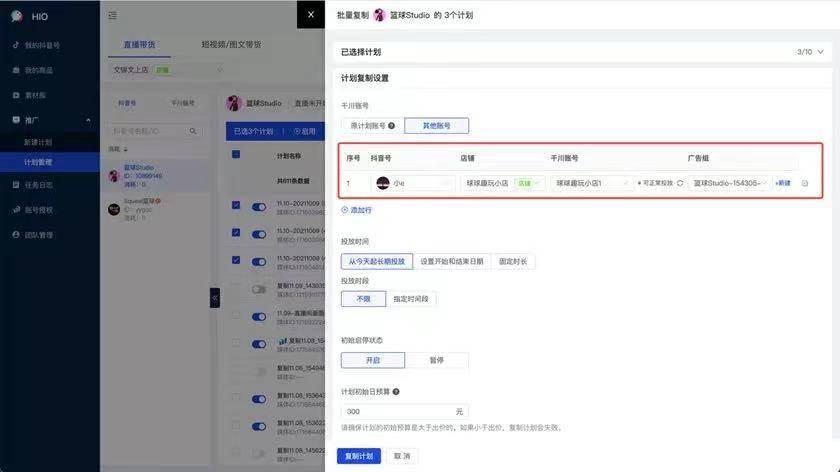Click the help icon next to 原计划账号
Viewport: 840px width, 472px height.
[x=391, y=126]
